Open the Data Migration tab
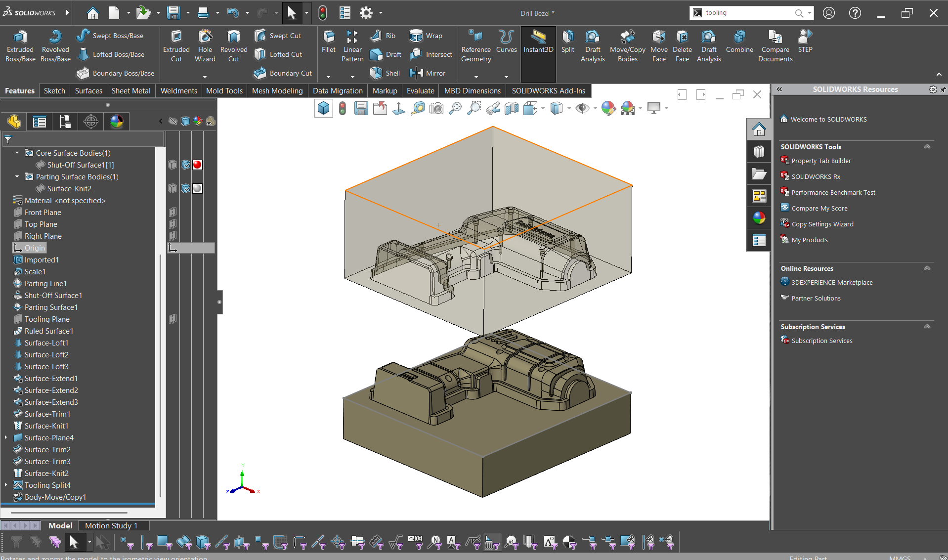The image size is (948, 560). 338,91
